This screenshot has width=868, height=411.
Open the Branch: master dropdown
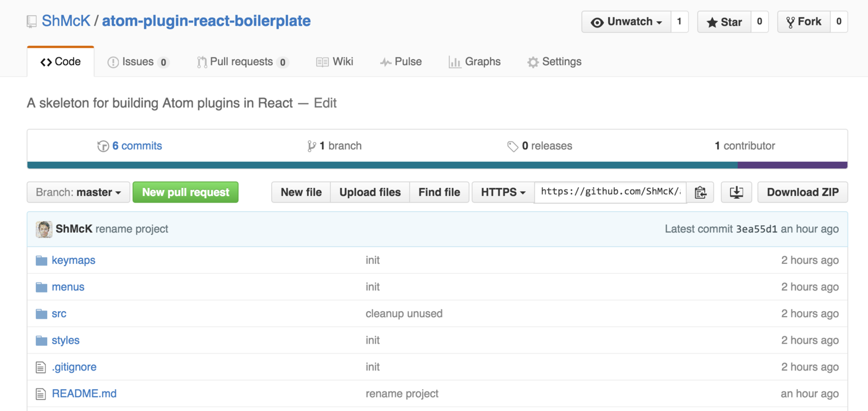[79, 192]
